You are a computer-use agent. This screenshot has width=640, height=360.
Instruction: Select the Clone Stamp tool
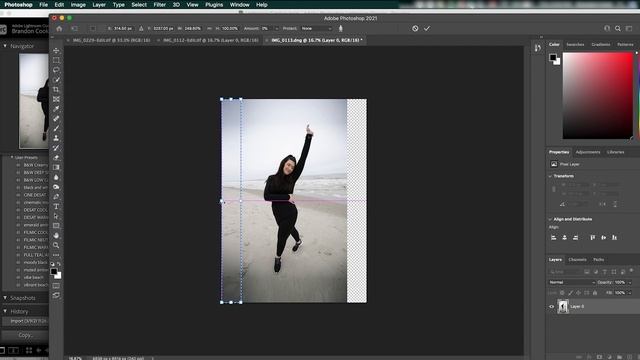coord(56,138)
